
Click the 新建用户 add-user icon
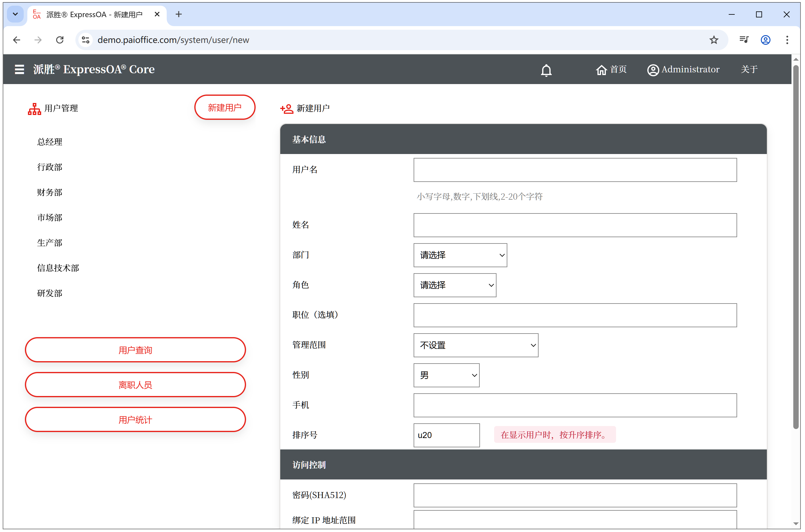tap(287, 109)
